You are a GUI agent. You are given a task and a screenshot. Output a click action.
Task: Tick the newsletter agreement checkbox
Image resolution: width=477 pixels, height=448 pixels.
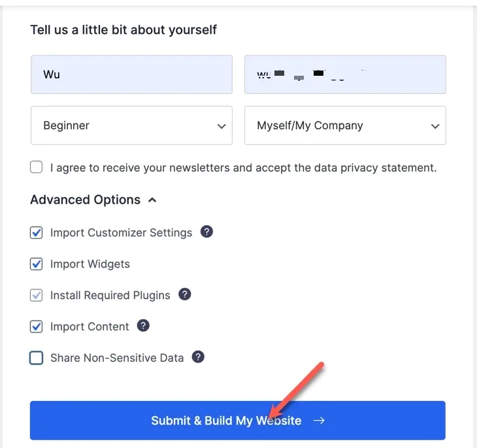[x=37, y=168]
